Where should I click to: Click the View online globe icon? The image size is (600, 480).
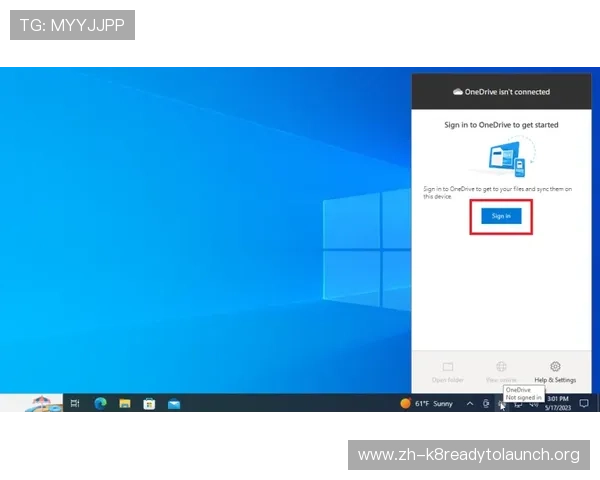(501, 367)
